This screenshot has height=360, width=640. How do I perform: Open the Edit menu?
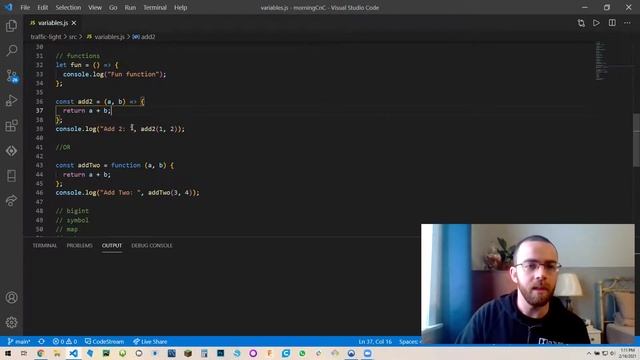42,7
